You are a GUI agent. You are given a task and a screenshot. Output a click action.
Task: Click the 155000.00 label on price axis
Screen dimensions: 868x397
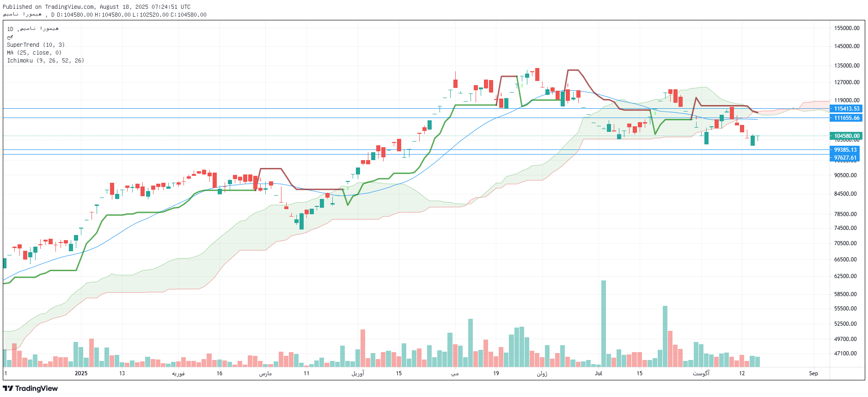point(846,28)
